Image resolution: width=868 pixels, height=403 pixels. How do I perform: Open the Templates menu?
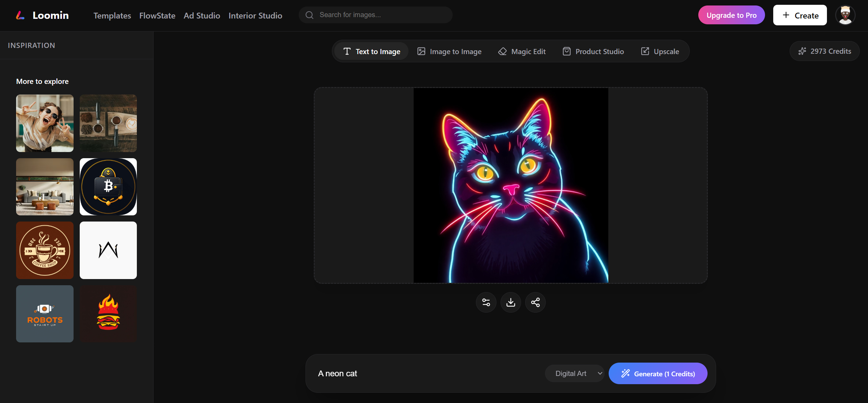(112, 15)
